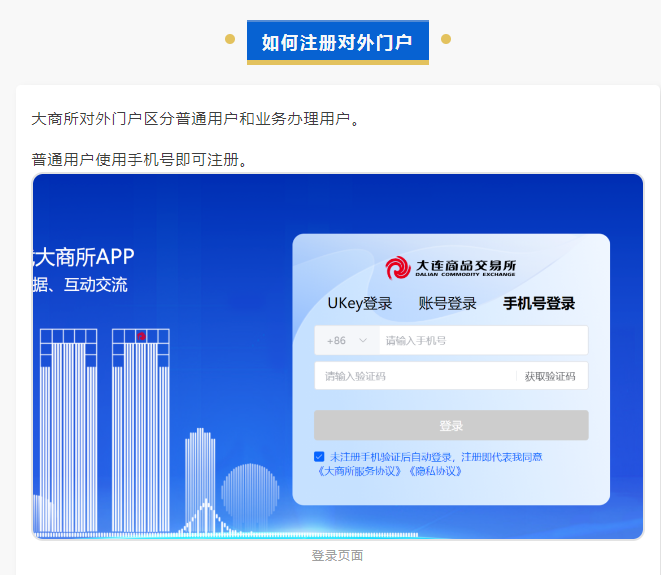The image size is (661, 575).
Task: Click the gray 登录 button
Action: [x=451, y=425]
